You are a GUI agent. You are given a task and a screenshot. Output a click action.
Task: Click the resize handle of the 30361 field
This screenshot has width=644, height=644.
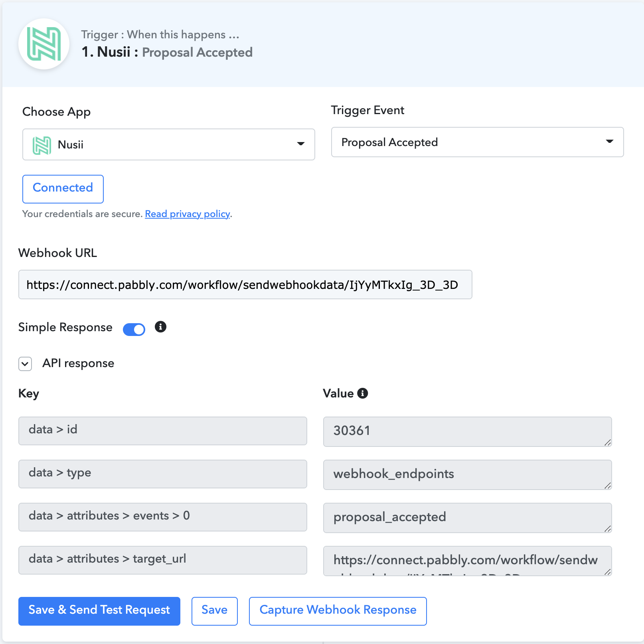607,442
